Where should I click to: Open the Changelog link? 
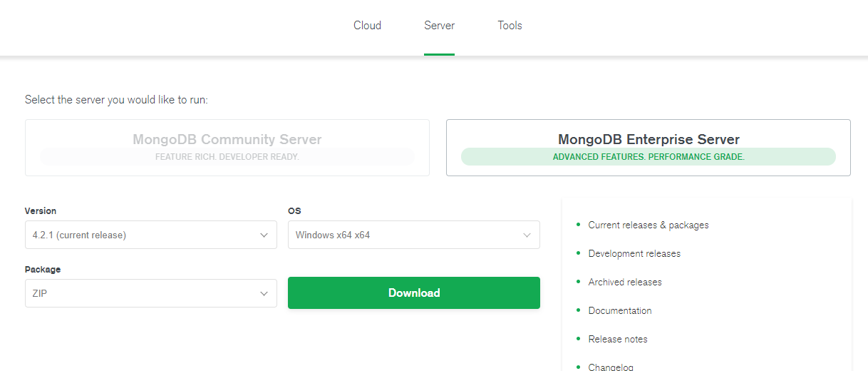611,367
